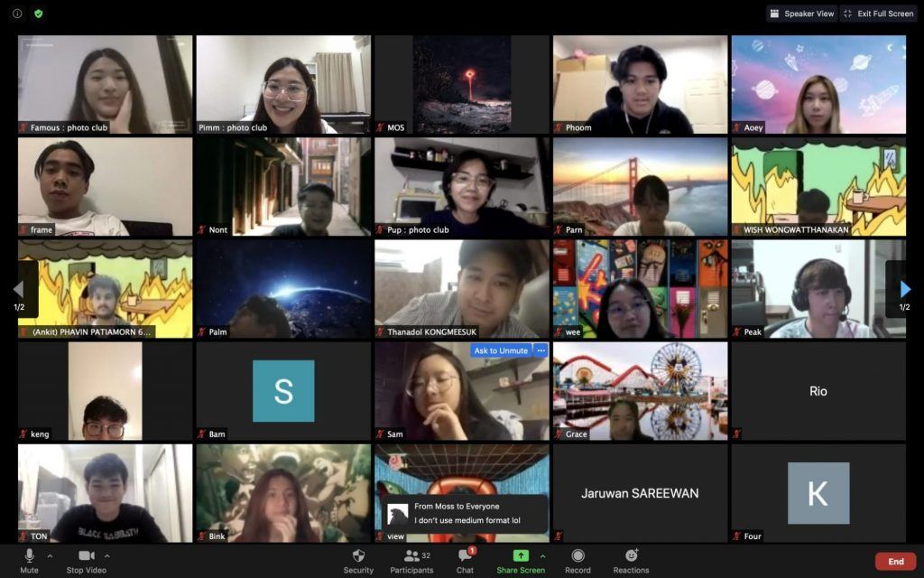
Task: Open the chat message preview from Moss
Action: 464,513
